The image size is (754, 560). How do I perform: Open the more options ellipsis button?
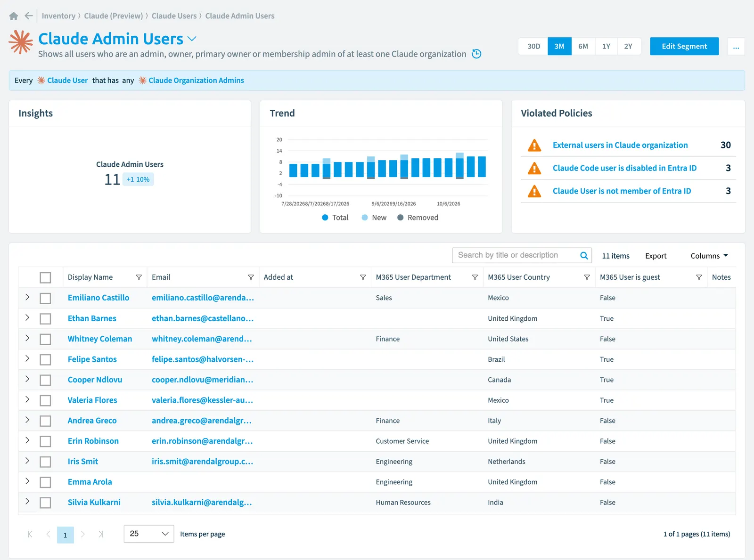coord(736,46)
